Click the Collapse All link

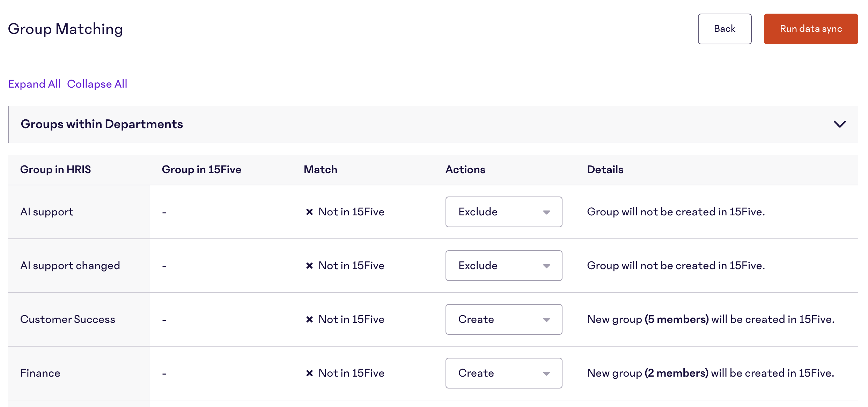pyautogui.click(x=97, y=84)
